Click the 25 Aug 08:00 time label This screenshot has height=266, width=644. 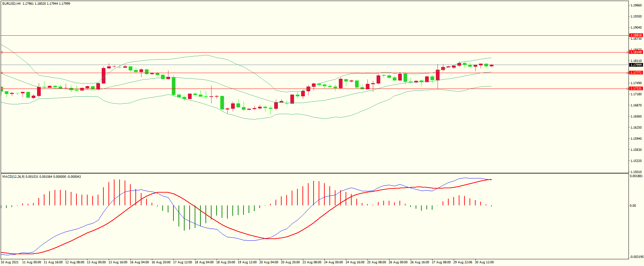pos(377,262)
